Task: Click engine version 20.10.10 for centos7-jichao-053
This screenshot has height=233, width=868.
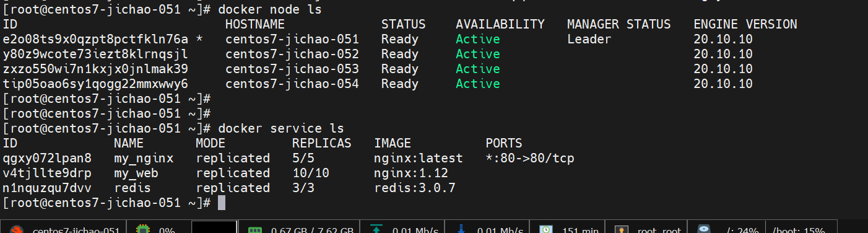Action: coord(723,69)
